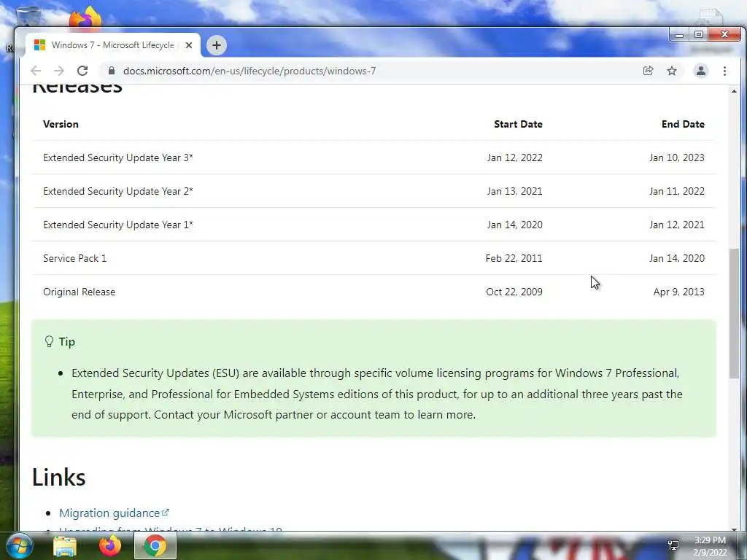Click the End Date column header
This screenshot has width=747, height=560.
[x=683, y=124]
